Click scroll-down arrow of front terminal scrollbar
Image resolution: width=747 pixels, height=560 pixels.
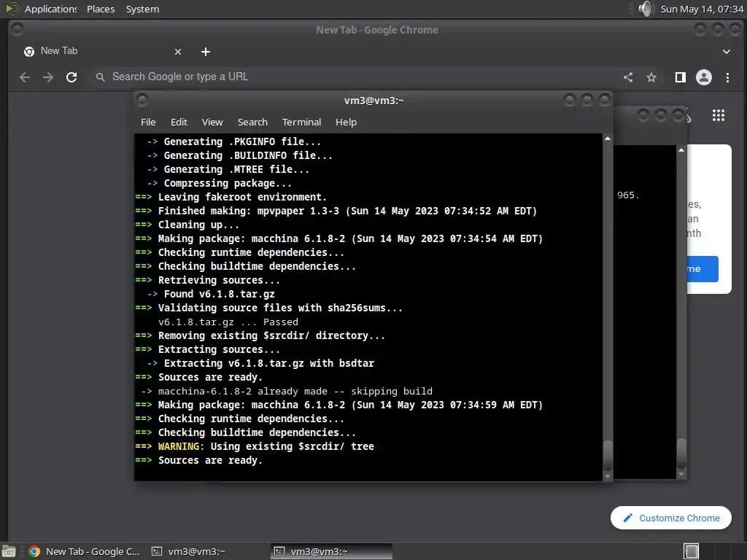608,476
